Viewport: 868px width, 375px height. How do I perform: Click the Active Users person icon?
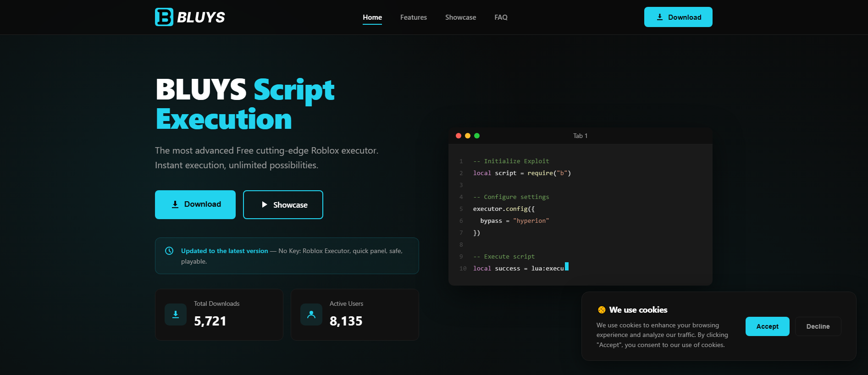click(311, 314)
